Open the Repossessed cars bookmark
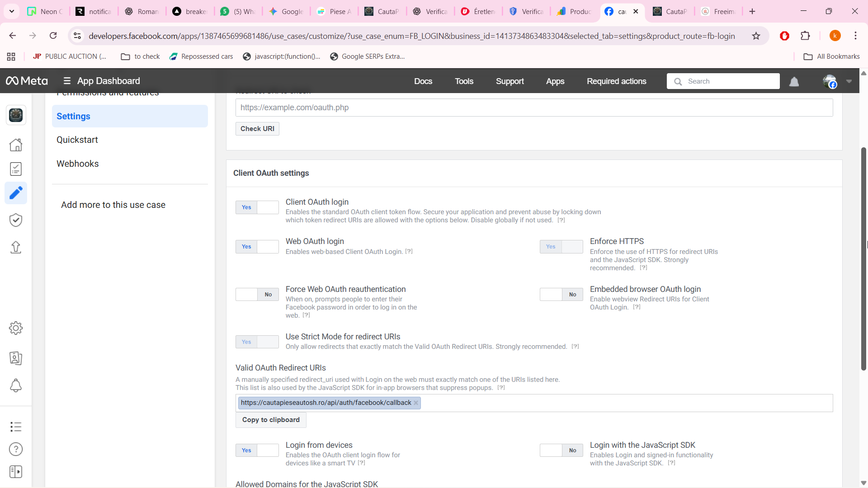Viewport: 868px width, 488px height. click(x=201, y=56)
